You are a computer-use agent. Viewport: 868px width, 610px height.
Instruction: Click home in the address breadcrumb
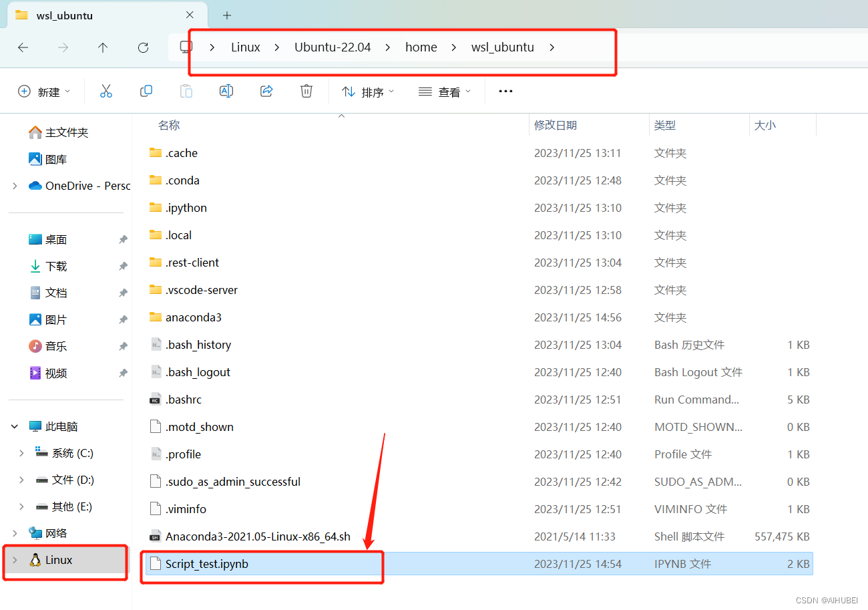pos(421,47)
